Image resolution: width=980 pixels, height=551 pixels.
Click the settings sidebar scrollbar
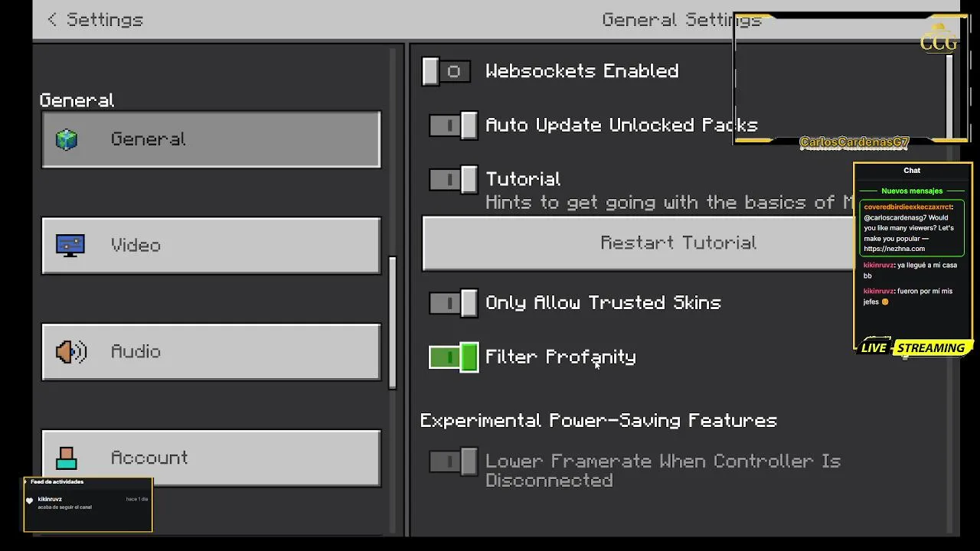393,322
